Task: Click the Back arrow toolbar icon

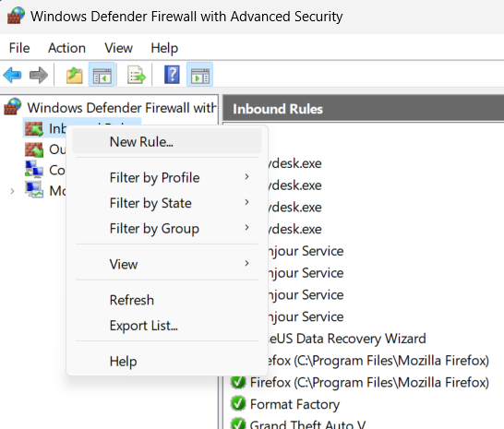Action: (12, 75)
